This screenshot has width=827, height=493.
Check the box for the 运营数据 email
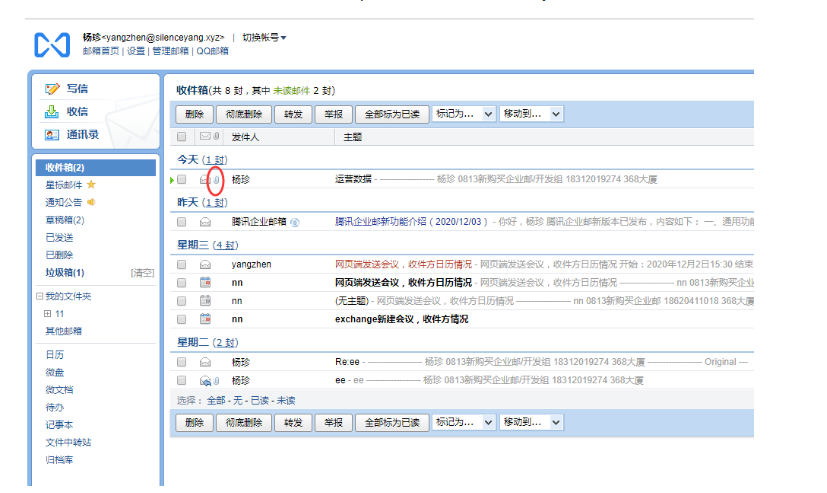(x=181, y=180)
